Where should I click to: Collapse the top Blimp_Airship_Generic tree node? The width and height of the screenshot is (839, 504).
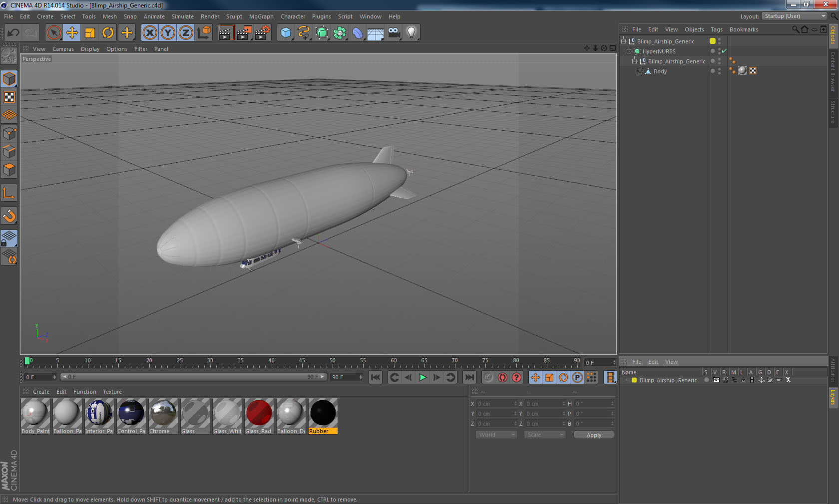click(623, 41)
